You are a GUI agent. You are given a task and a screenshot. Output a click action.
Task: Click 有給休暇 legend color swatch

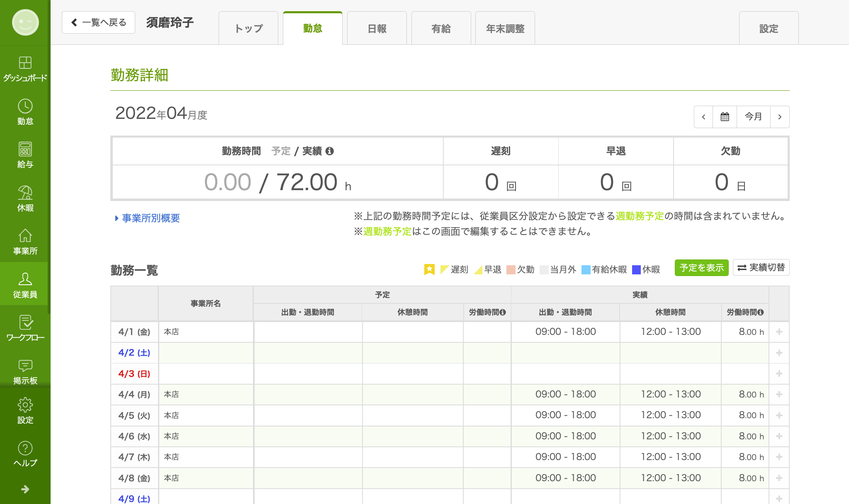click(x=586, y=269)
